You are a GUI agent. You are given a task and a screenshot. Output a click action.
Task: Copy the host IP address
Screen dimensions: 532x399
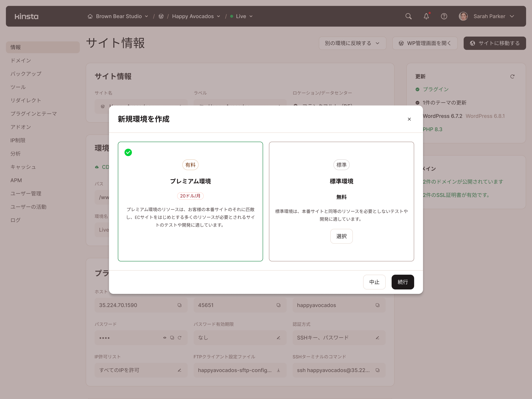pos(179,305)
